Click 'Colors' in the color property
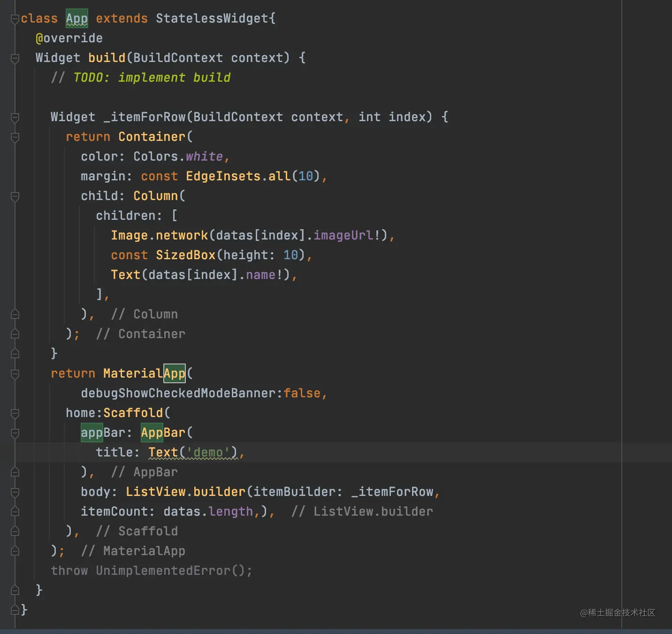This screenshot has height=634, width=672. coord(156,157)
